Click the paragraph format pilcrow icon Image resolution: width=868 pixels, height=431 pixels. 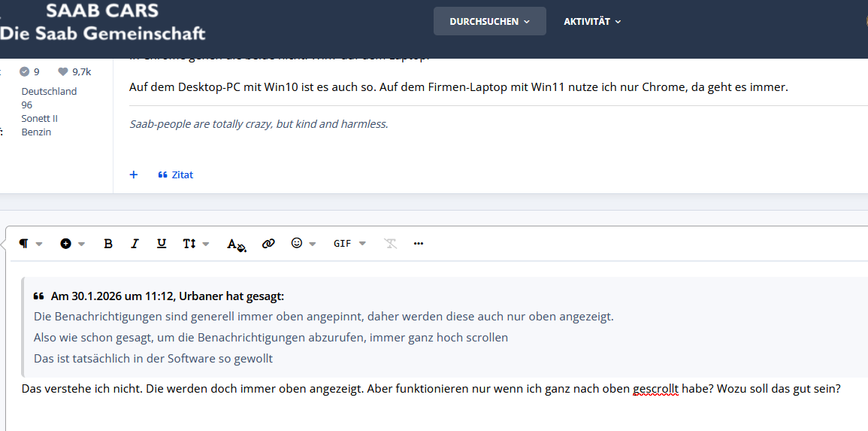[24, 244]
